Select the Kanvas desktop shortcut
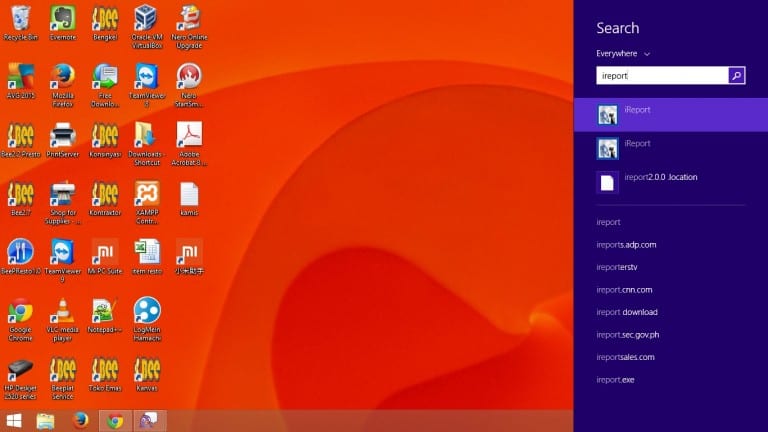Viewport: 768px width, 432px height. [147, 374]
